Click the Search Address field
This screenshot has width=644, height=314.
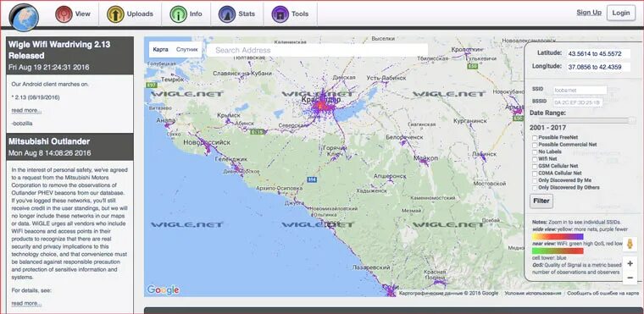317,50
